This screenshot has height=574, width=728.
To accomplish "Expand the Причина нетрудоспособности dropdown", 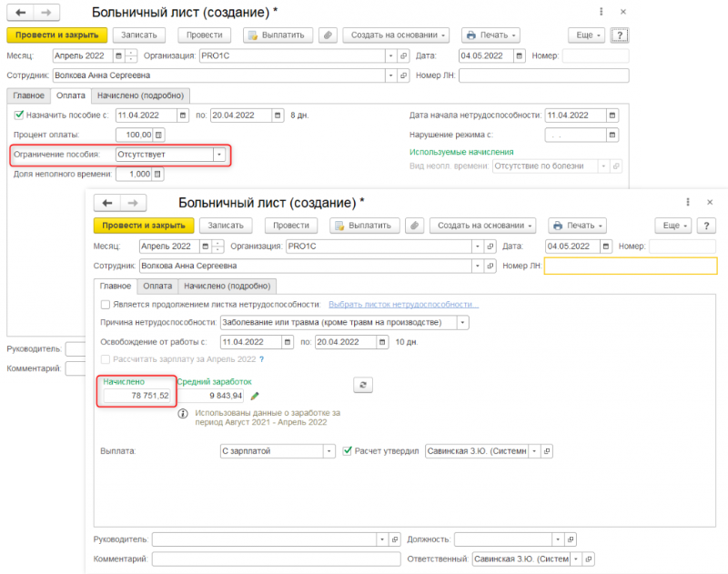I will pos(463,323).
